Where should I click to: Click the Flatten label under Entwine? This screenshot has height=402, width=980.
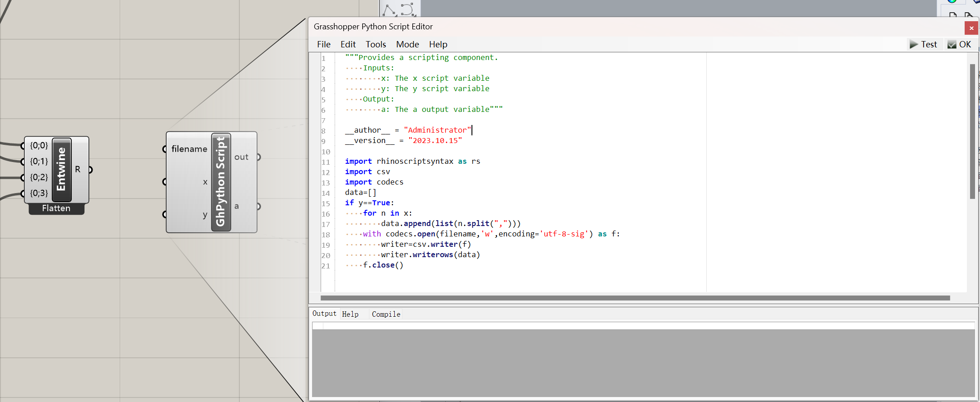56,208
